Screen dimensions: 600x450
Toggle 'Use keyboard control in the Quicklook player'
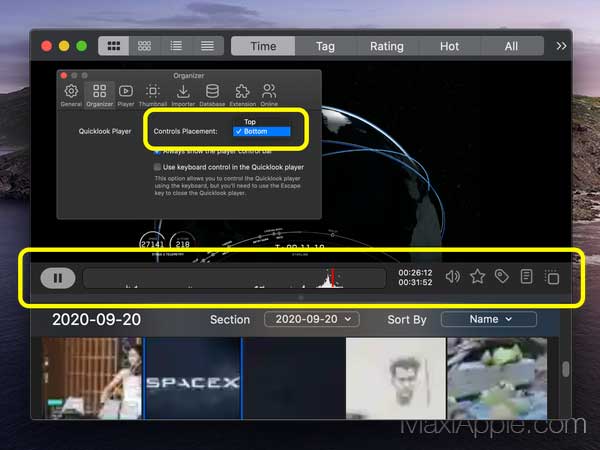(x=157, y=167)
